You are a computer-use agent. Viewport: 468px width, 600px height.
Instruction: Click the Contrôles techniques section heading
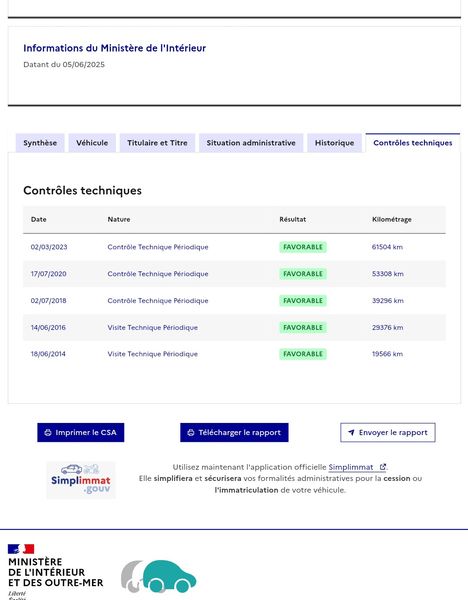82,190
